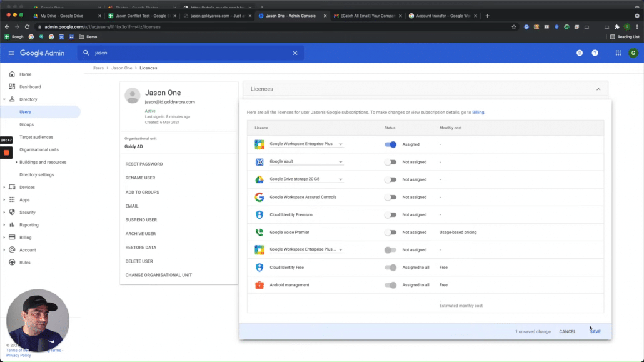Click the Devices icon in sidebar

point(12,187)
